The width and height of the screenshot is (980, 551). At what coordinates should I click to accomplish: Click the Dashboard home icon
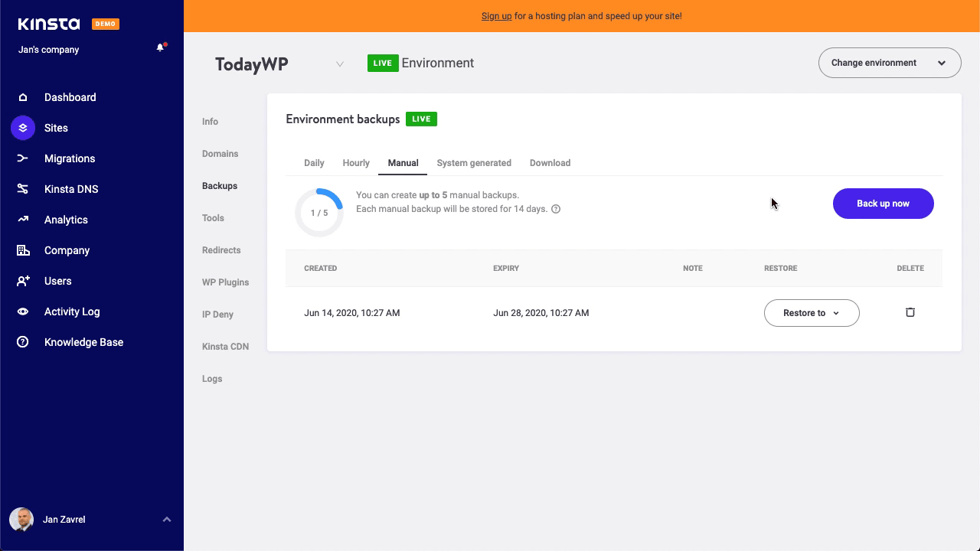tap(23, 97)
